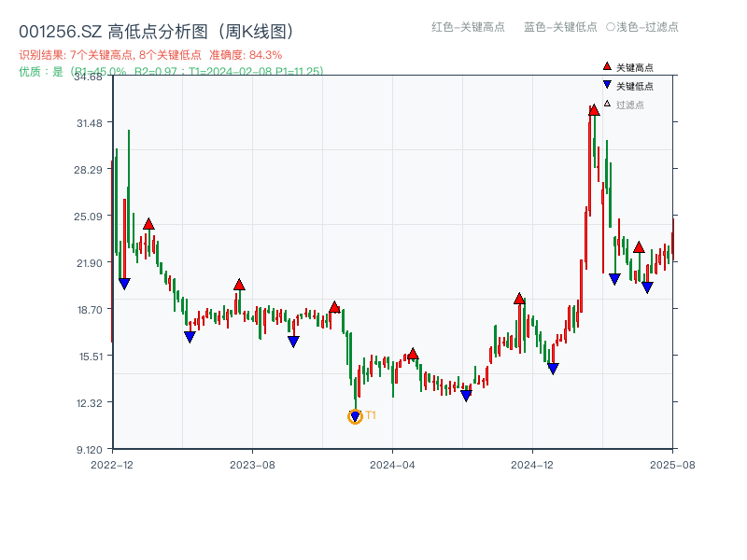Click the chart title 001256.SZ 高低点分析图

point(154,29)
